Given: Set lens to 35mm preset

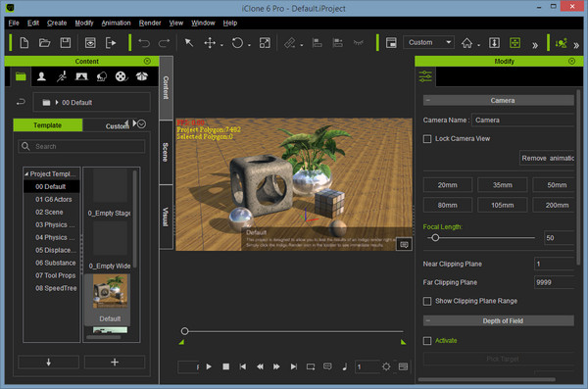Looking at the screenshot, I should pos(502,185).
